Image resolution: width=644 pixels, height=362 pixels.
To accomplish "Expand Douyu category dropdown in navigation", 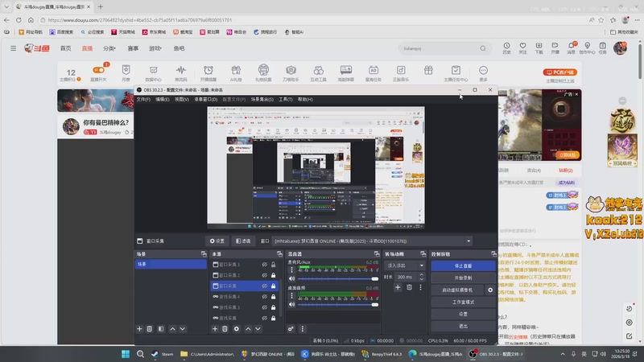I will click(x=109, y=48).
